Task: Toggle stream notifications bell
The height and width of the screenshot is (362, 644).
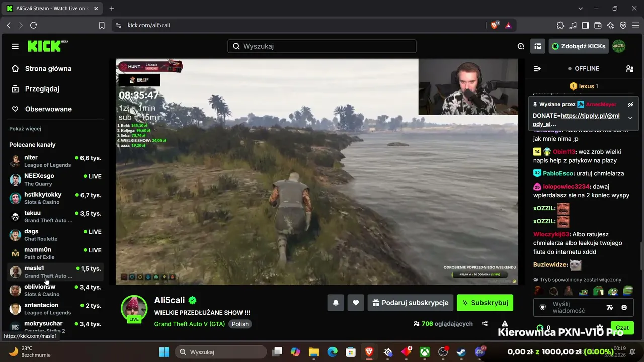Action: (336, 303)
